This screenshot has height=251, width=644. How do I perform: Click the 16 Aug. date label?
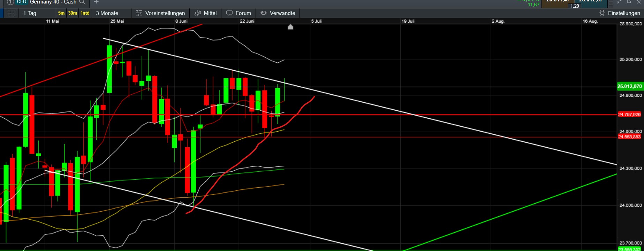[x=590, y=21]
